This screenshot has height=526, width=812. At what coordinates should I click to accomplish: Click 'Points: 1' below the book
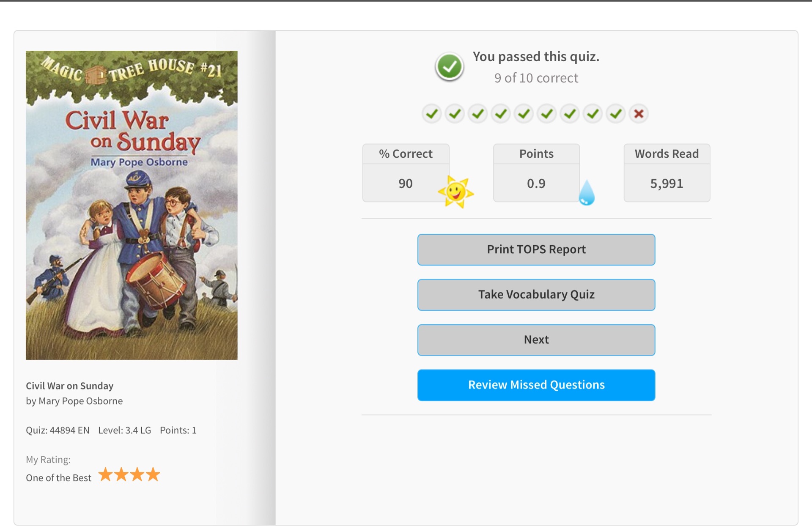(178, 430)
